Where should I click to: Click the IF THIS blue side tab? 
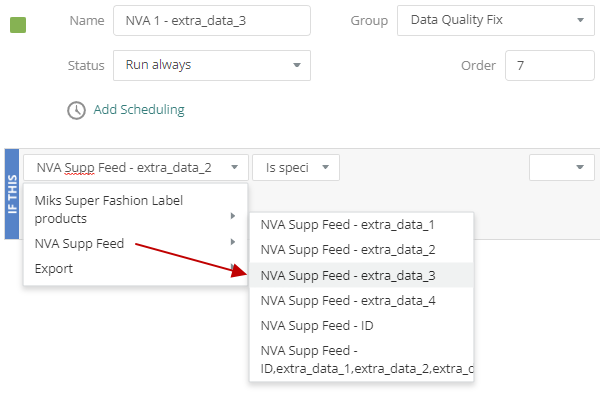point(12,194)
